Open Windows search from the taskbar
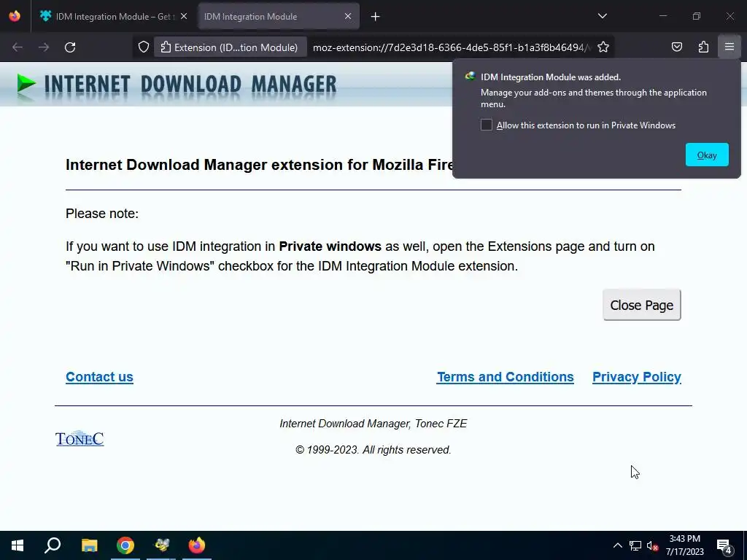Screen dimensions: 747x560 coord(53,545)
